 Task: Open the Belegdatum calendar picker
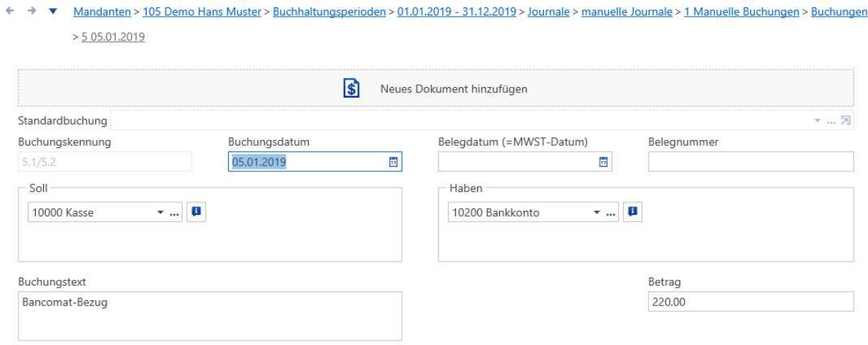[603, 162]
